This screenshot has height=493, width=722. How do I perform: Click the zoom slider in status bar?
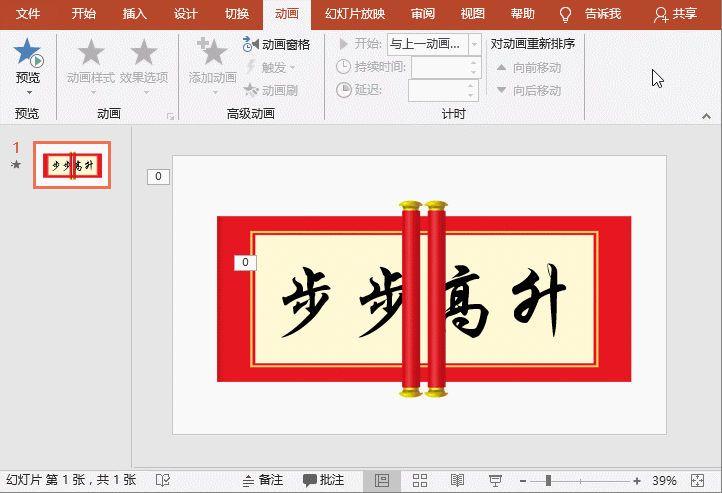click(548, 481)
